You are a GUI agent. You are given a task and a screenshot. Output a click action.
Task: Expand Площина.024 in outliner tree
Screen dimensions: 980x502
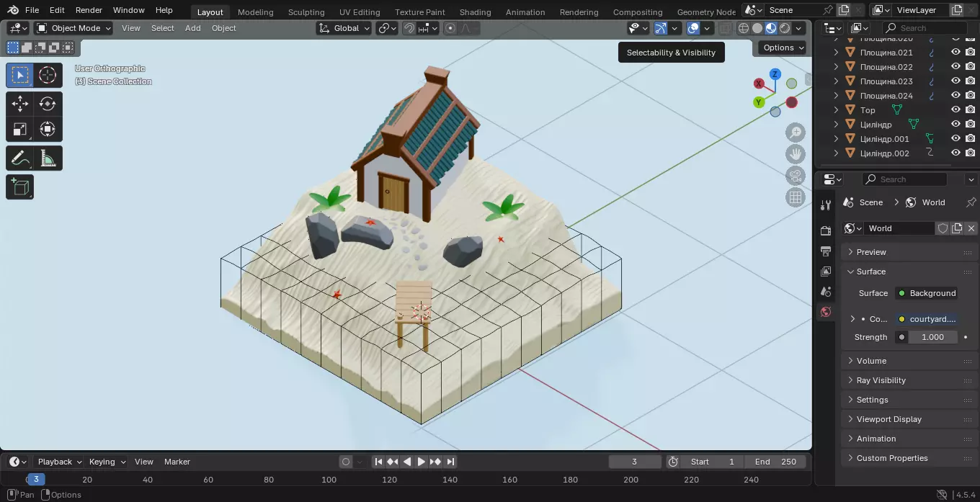pyautogui.click(x=836, y=95)
